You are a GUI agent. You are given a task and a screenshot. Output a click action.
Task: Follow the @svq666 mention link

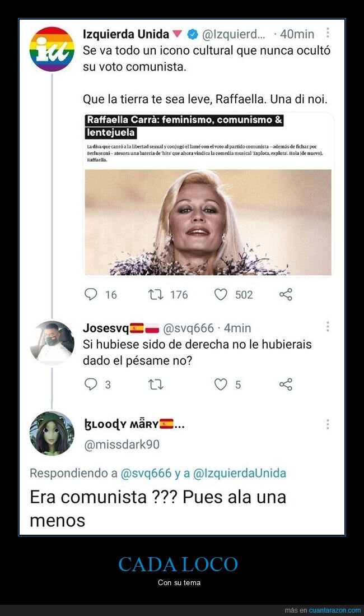coord(146,473)
